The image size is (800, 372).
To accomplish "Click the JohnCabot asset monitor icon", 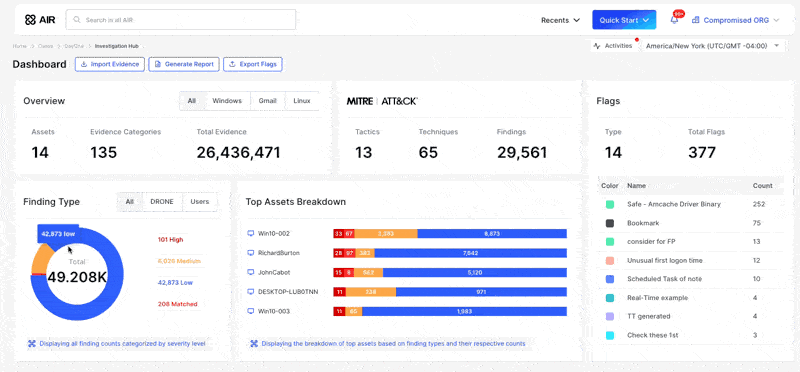I will 251,272.
